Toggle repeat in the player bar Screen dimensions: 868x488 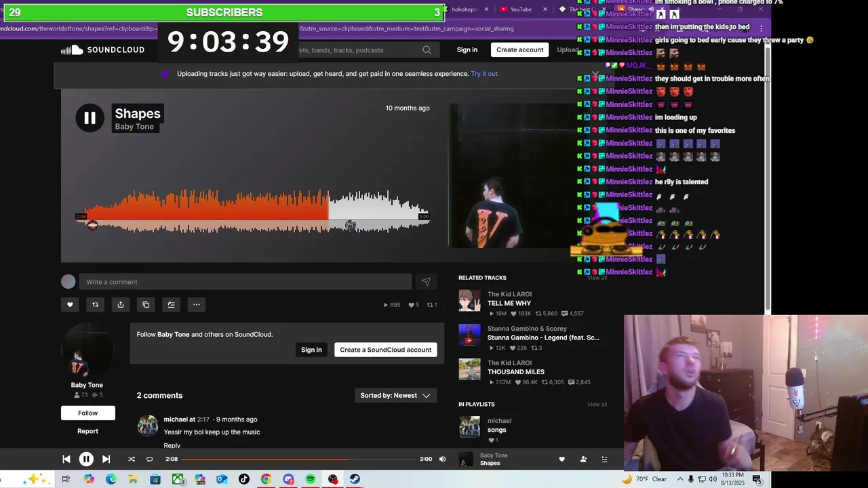click(x=150, y=459)
